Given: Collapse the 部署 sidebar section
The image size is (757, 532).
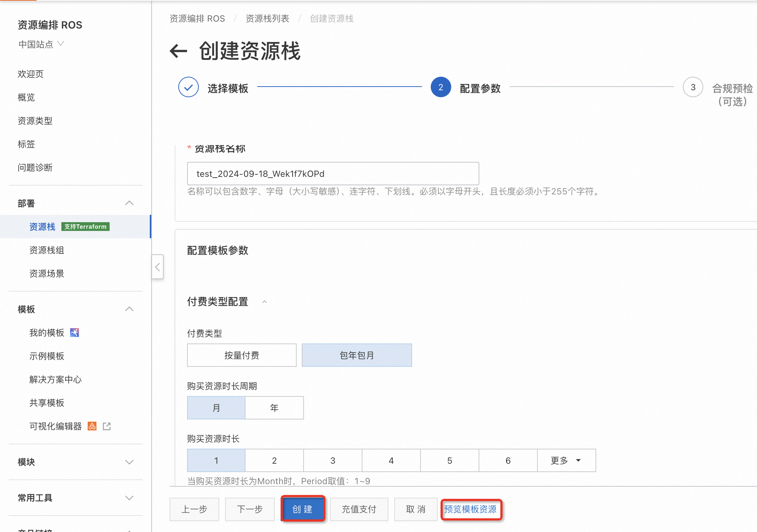Looking at the screenshot, I should click(x=129, y=203).
